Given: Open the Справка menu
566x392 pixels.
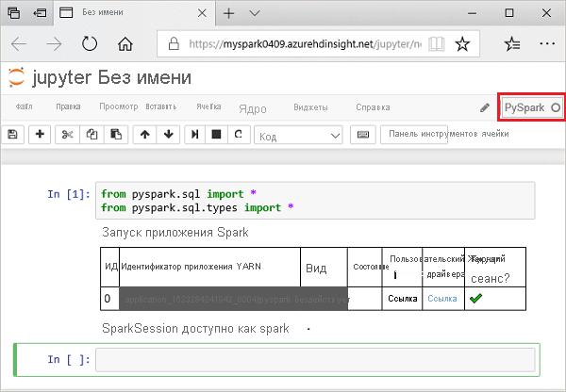Looking at the screenshot, I should (373, 107).
